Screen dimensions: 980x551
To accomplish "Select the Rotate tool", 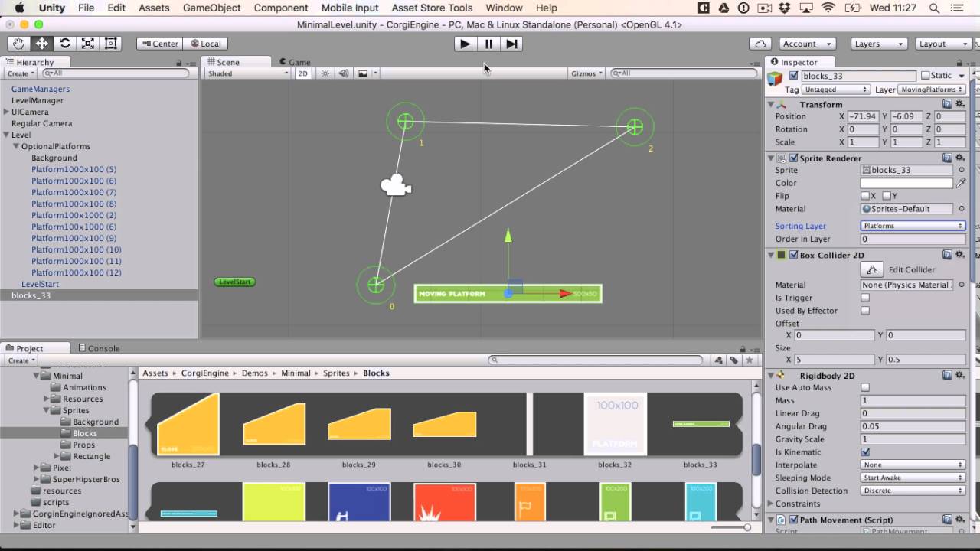I will click(x=65, y=44).
